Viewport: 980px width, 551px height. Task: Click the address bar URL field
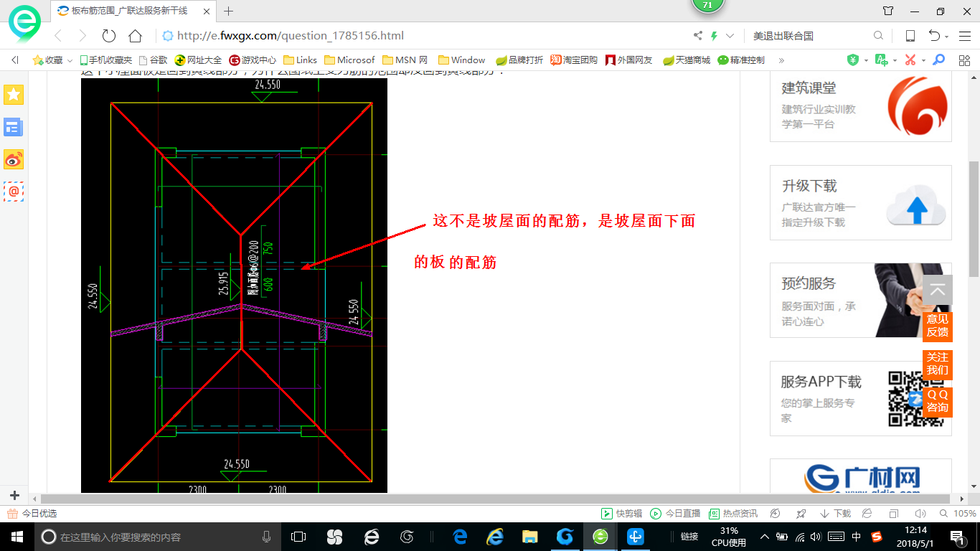click(x=423, y=36)
